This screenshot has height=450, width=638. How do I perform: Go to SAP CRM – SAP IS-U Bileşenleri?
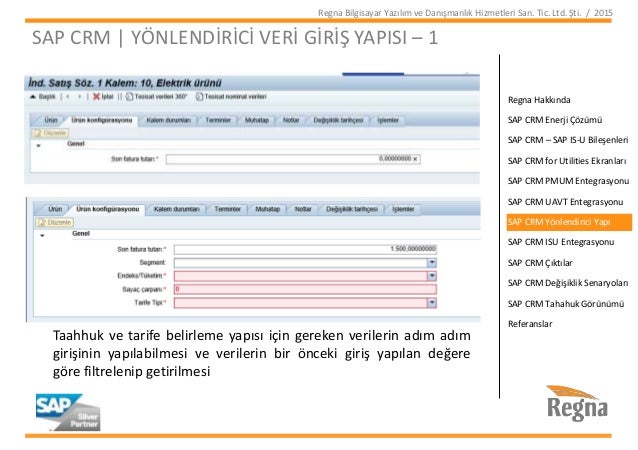point(568,140)
